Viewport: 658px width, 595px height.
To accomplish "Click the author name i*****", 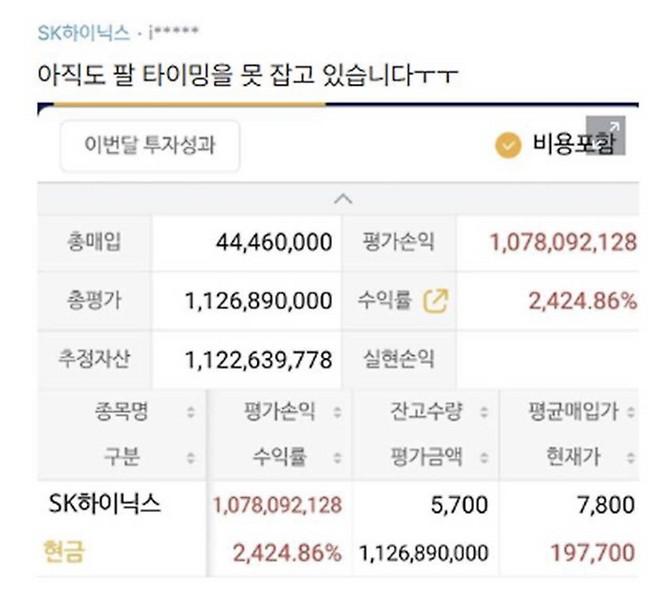I will (x=173, y=32).
